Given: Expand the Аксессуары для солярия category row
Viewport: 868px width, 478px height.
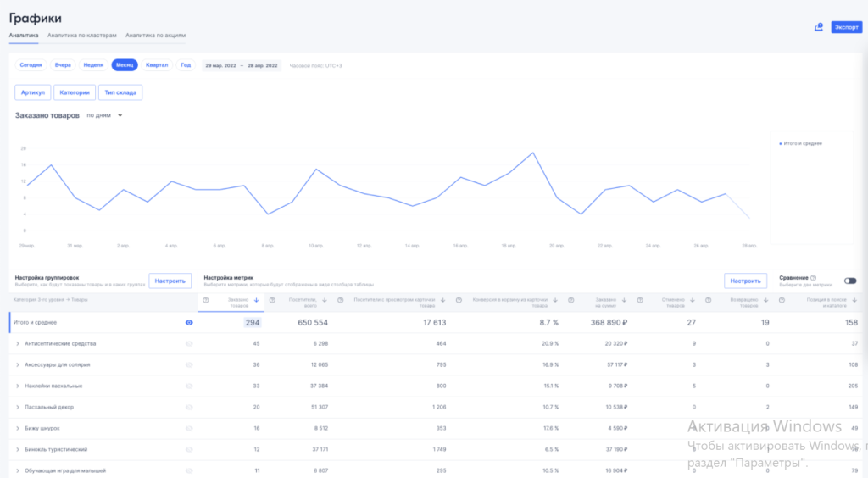Looking at the screenshot, I should pos(18,364).
